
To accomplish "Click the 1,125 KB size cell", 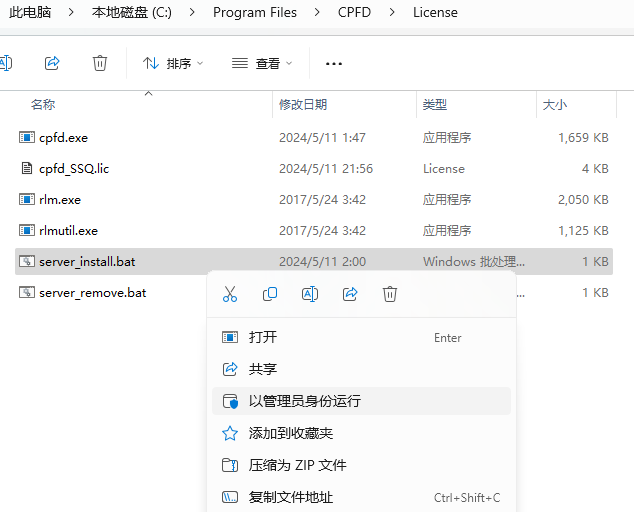I will pyautogui.click(x=583, y=231).
